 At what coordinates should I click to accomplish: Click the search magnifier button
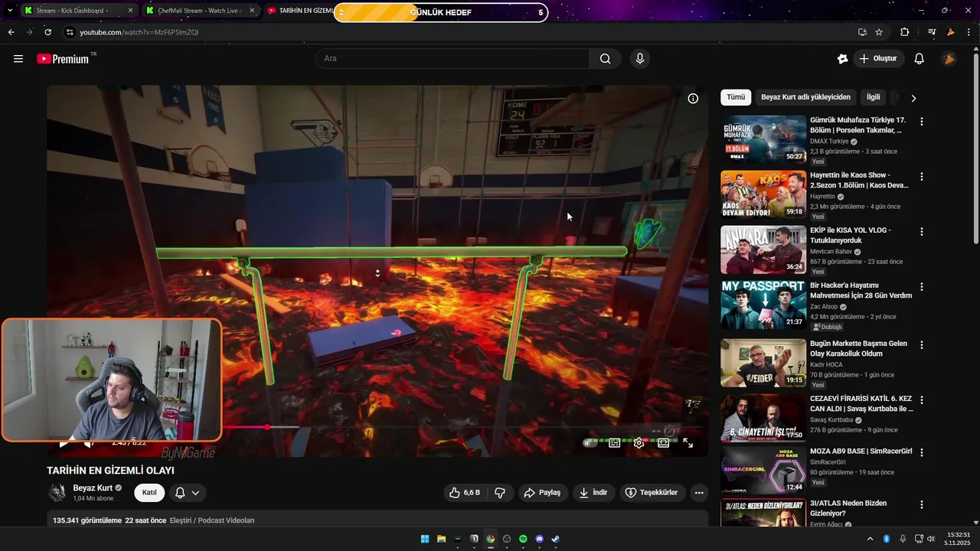606,59
